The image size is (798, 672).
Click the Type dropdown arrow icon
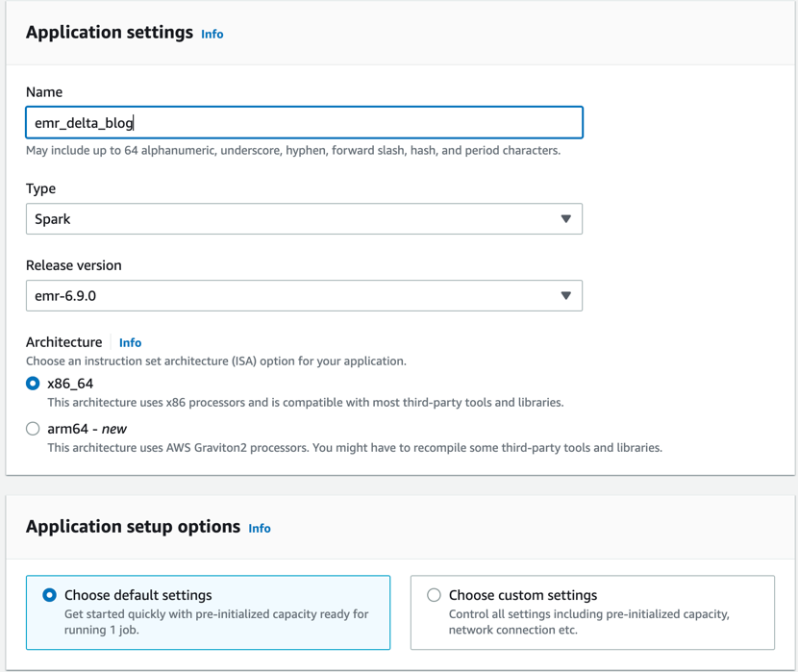click(x=565, y=219)
